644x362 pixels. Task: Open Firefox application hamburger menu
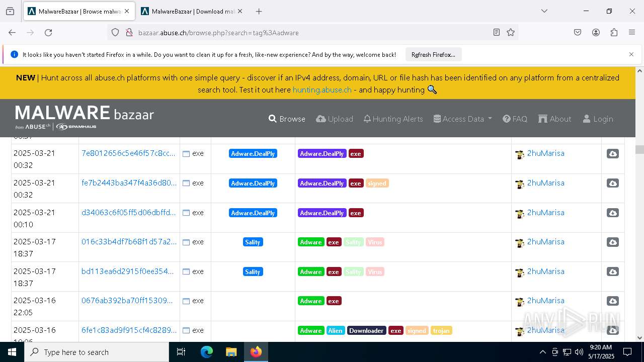[632, 32]
